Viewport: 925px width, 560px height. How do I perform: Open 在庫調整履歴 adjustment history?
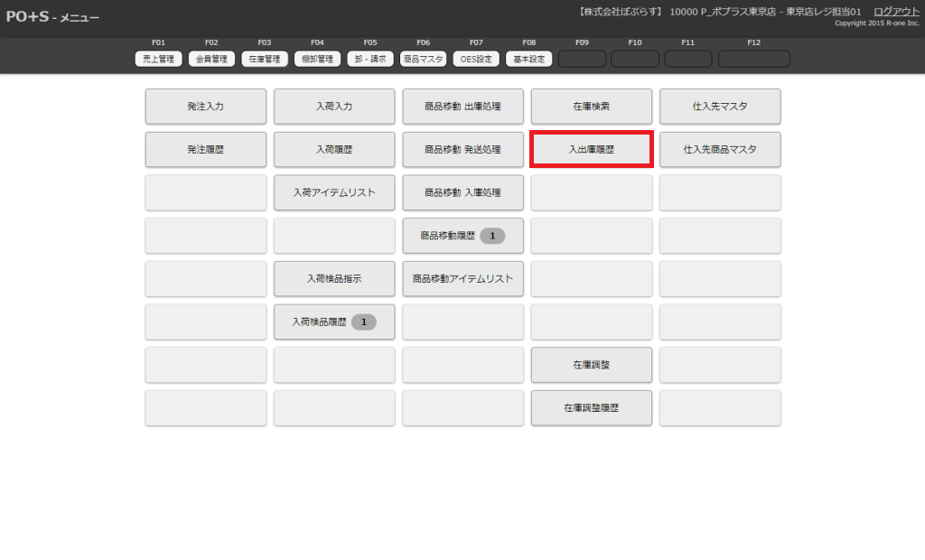coord(592,408)
